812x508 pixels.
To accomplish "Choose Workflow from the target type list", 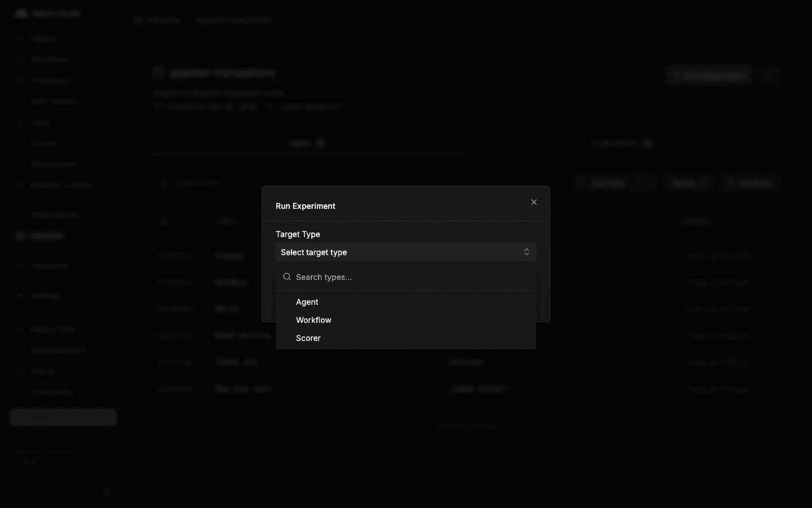I will 314,320.
